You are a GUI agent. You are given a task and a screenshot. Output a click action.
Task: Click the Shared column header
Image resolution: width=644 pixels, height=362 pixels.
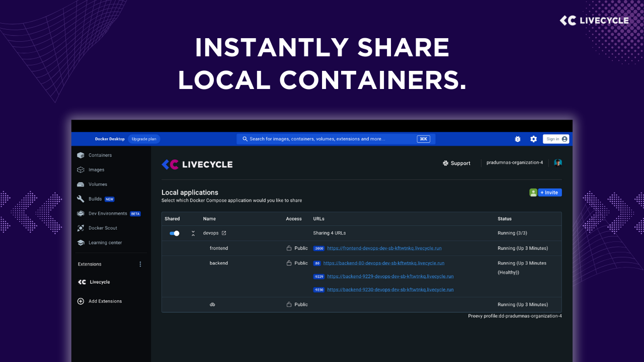point(172,219)
